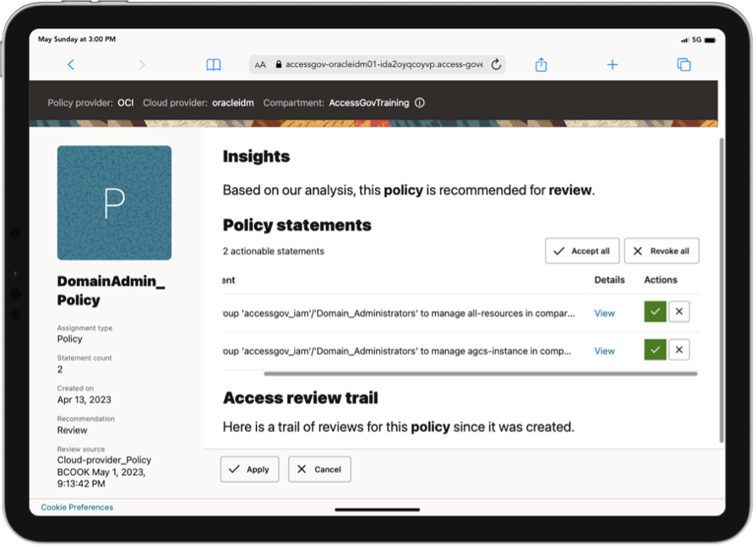Open a new tab with the plus icon
Screen dimensions: 756x547
612,64
